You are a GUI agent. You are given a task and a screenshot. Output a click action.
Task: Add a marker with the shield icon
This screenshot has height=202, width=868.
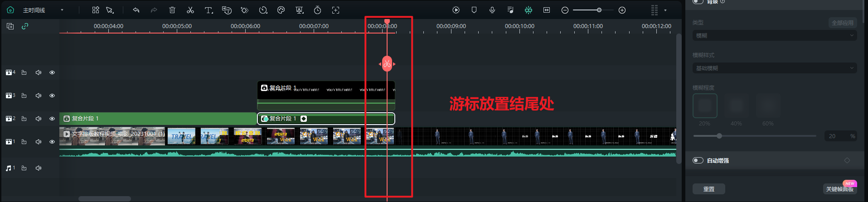click(474, 10)
